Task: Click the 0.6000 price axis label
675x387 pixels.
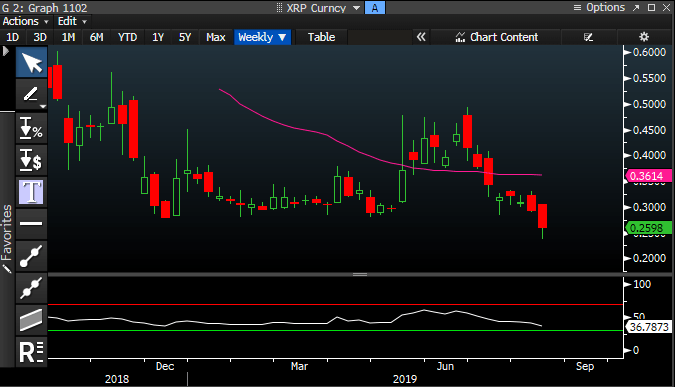Action: click(650, 52)
